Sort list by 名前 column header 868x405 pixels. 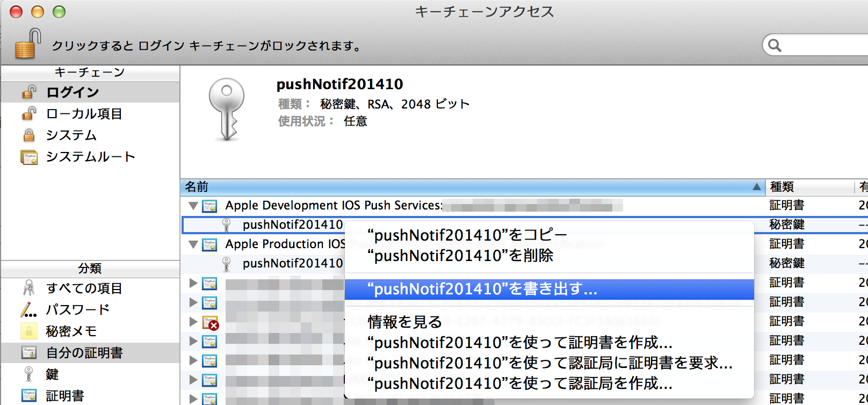point(473,187)
